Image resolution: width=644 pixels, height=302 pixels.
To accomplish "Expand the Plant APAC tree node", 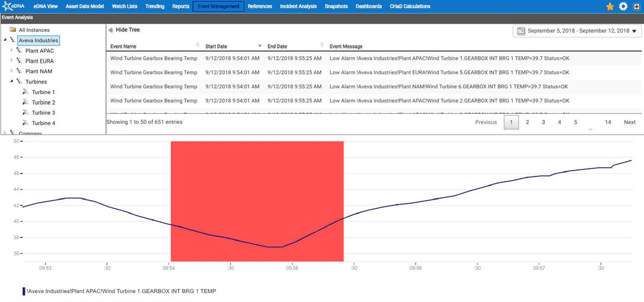I will tap(11, 51).
